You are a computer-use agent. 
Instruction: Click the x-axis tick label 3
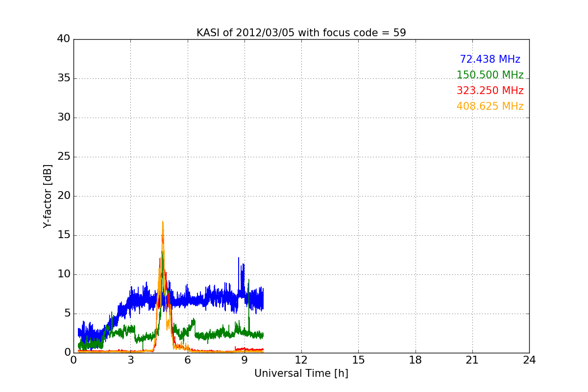click(x=130, y=360)
